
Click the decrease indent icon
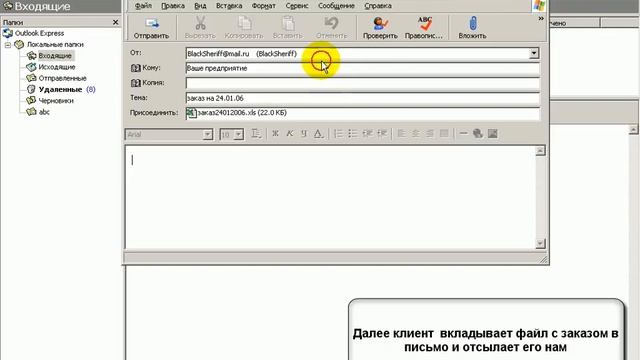(368, 133)
